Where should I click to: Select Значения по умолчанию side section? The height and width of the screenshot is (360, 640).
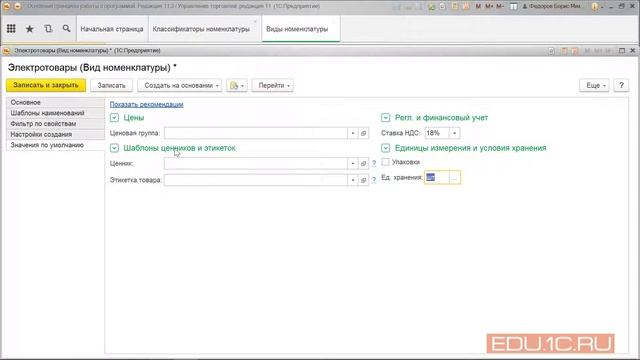(x=56, y=145)
